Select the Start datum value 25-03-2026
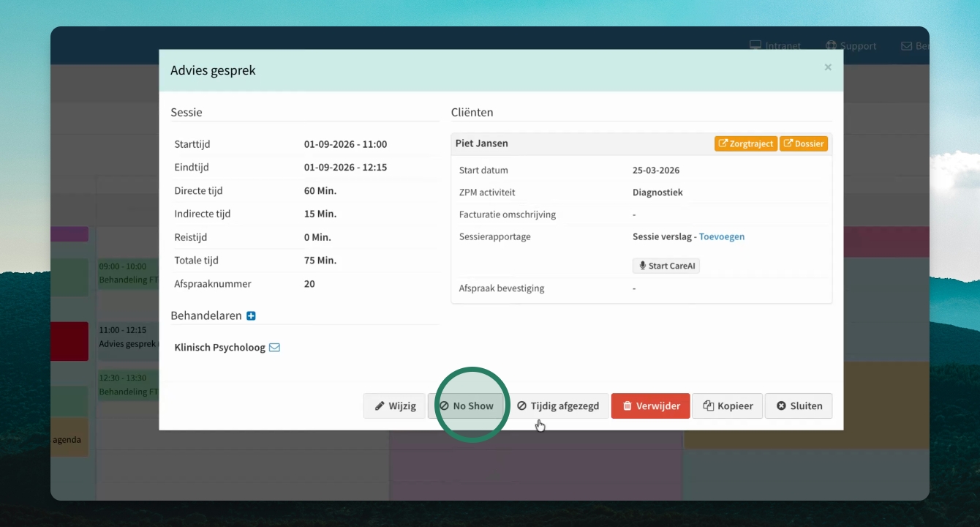This screenshot has height=527, width=980. [656, 171]
